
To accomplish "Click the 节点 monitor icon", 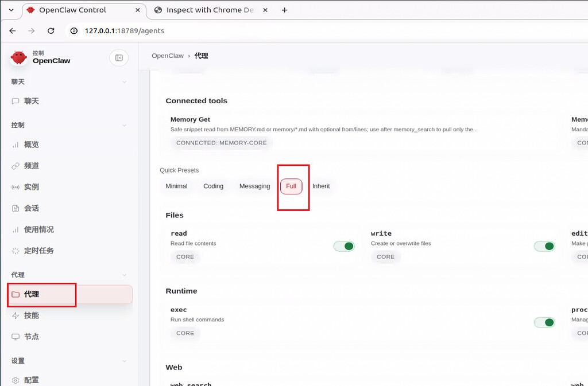I will [x=16, y=337].
